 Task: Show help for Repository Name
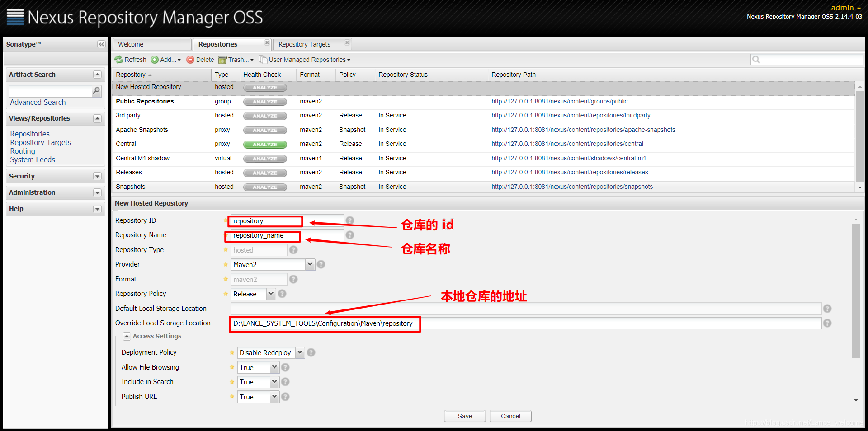[350, 235]
